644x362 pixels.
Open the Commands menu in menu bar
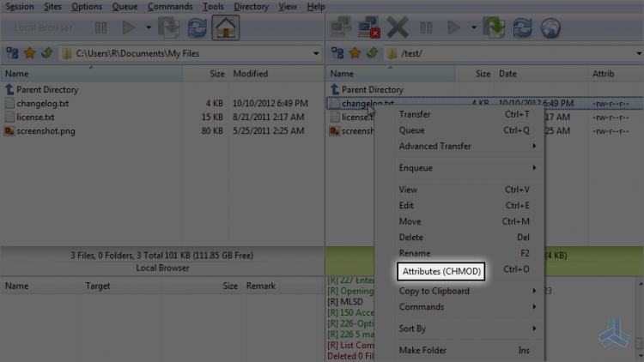click(170, 7)
